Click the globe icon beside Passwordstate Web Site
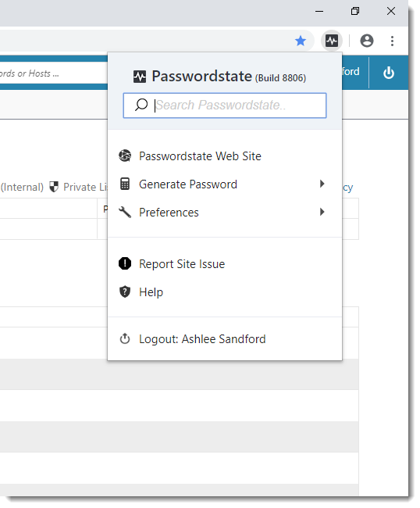 125,156
